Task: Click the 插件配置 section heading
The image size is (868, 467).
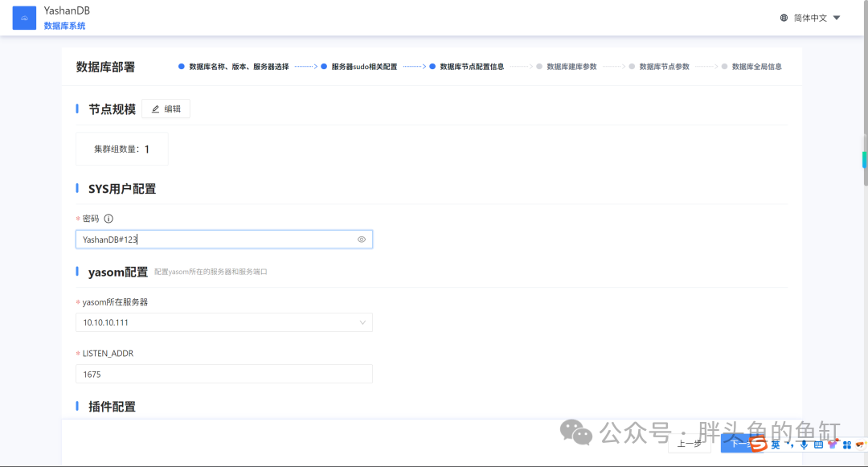Action: (x=112, y=407)
